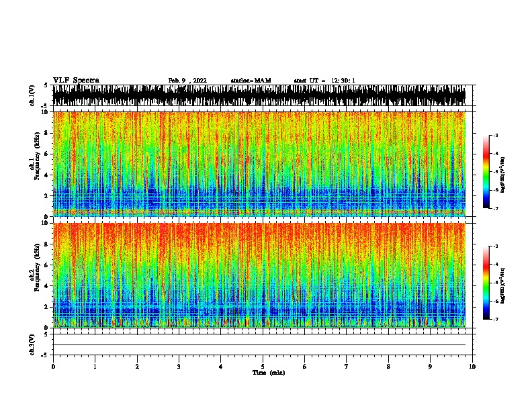Click the flat ch.3 voltage trace line
The image size is (532, 411).
point(259,345)
